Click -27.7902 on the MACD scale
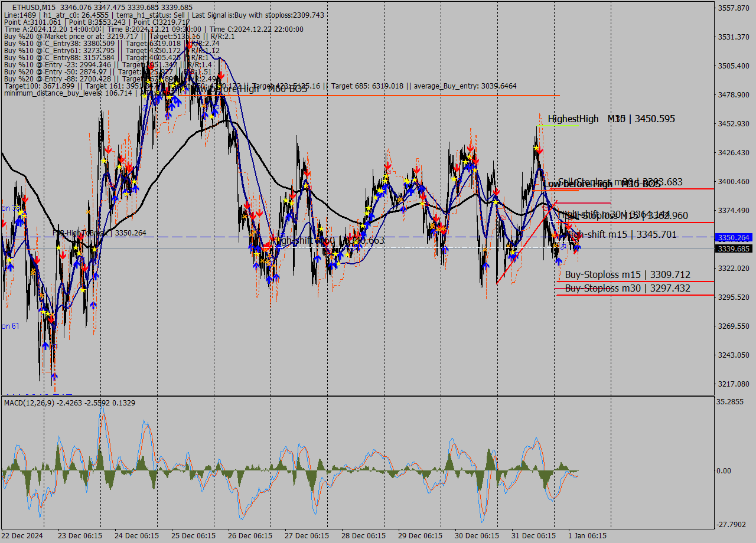Viewport: 756px width, 543px height. pos(732,525)
